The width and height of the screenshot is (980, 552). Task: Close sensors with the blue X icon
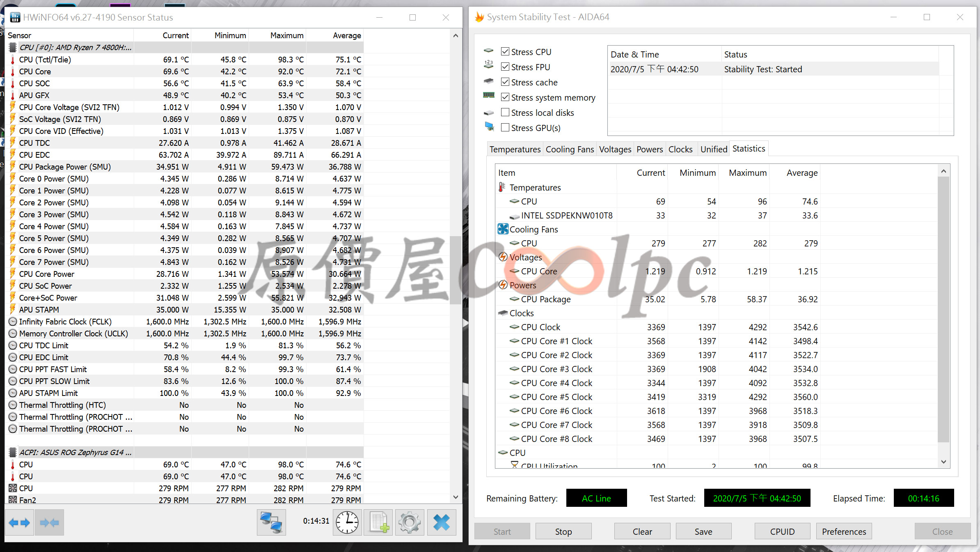tap(442, 522)
